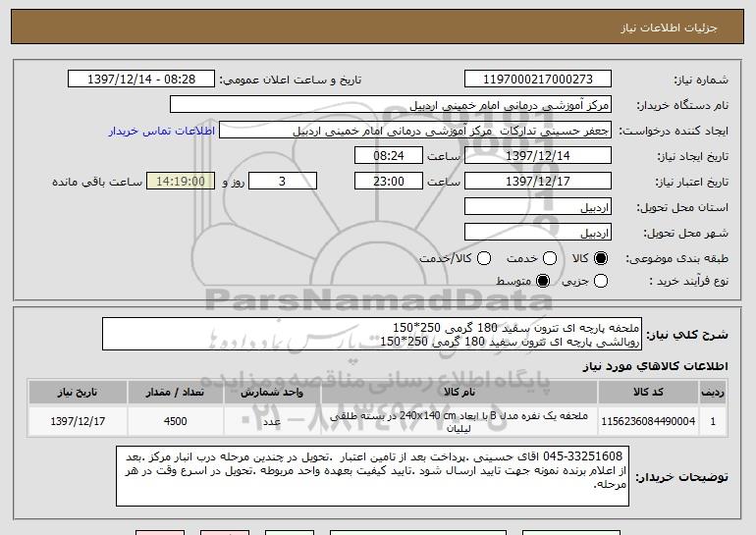The image size is (756, 535).
Task: Open اطلاعات تماس خریدار link
Action: click(x=162, y=131)
